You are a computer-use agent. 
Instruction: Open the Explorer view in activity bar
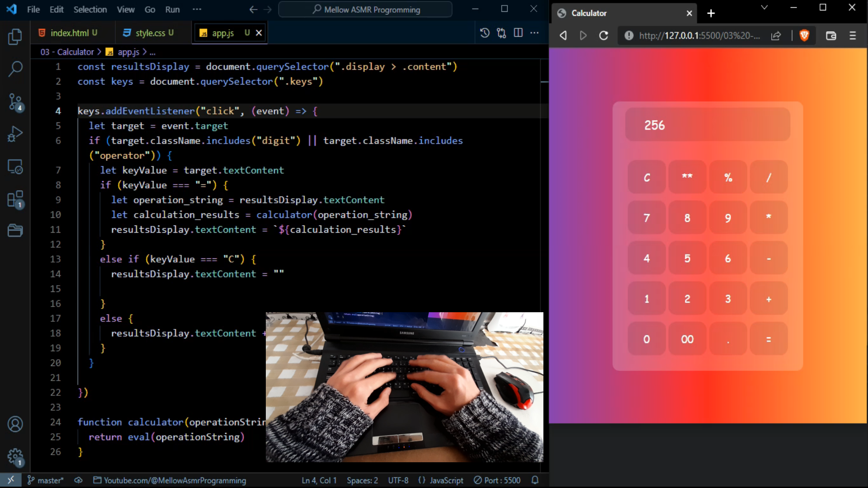[x=15, y=37]
